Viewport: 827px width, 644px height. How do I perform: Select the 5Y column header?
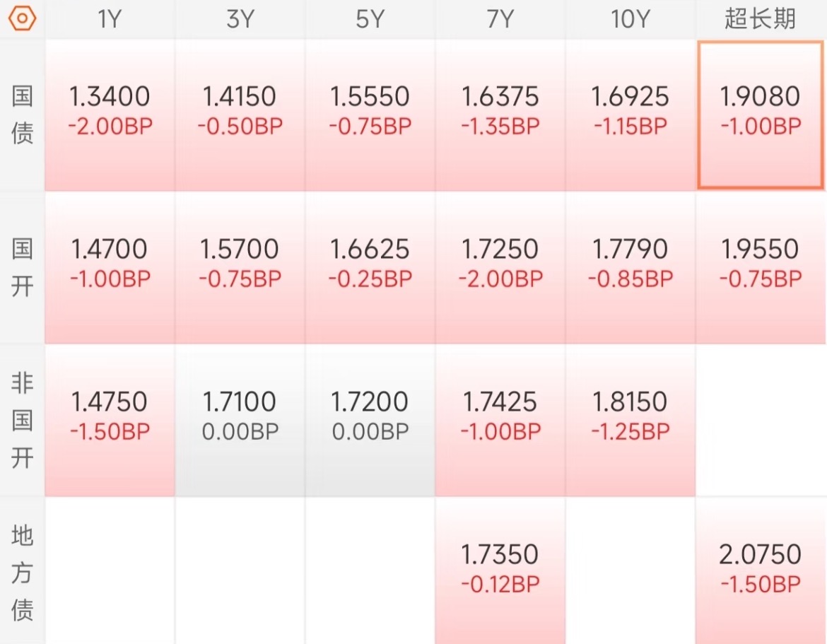[x=370, y=20]
